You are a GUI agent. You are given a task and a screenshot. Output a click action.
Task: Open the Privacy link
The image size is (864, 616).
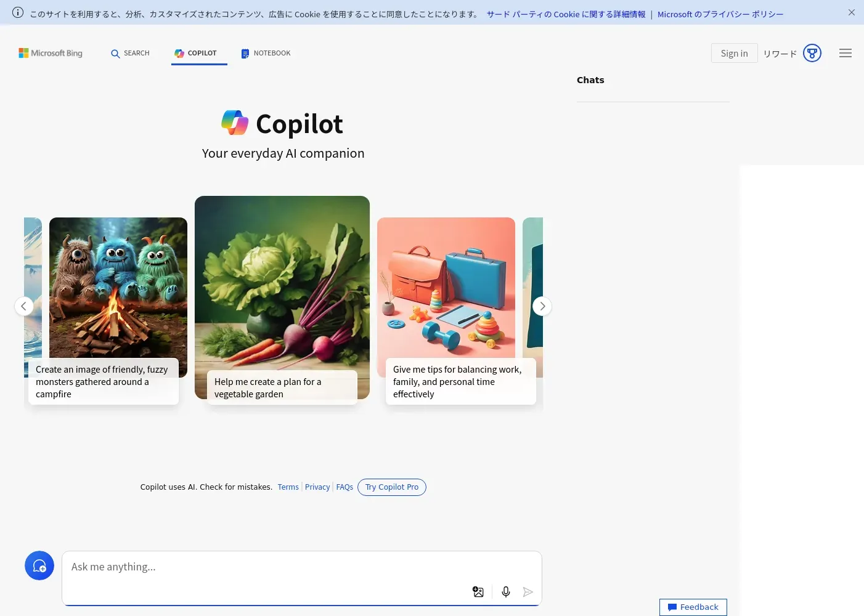click(x=317, y=487)
